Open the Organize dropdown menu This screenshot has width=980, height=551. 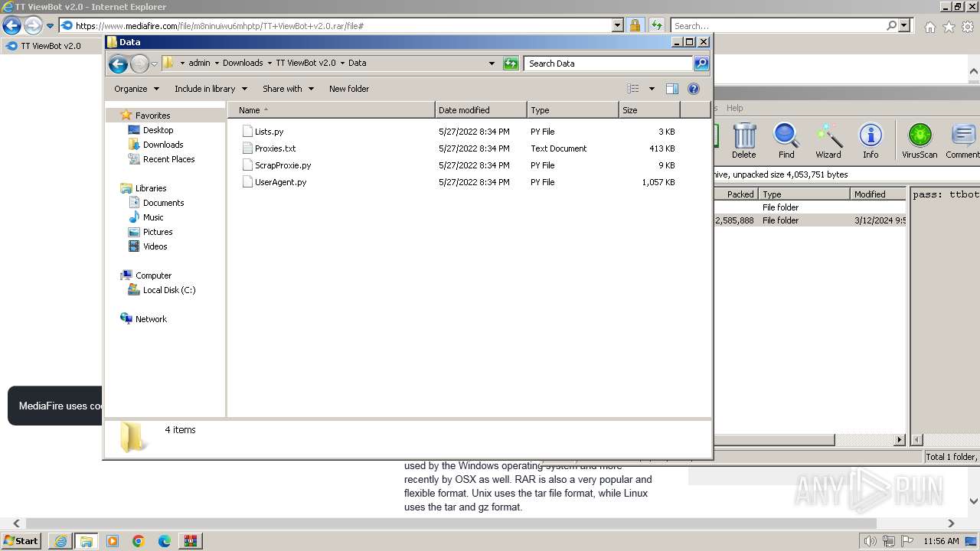[x=137, y=89]
